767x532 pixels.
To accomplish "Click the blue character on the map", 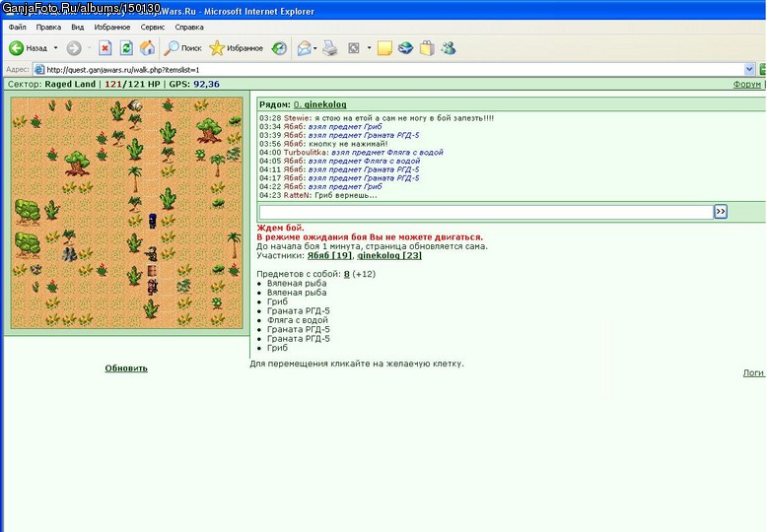I will (153, 221).
